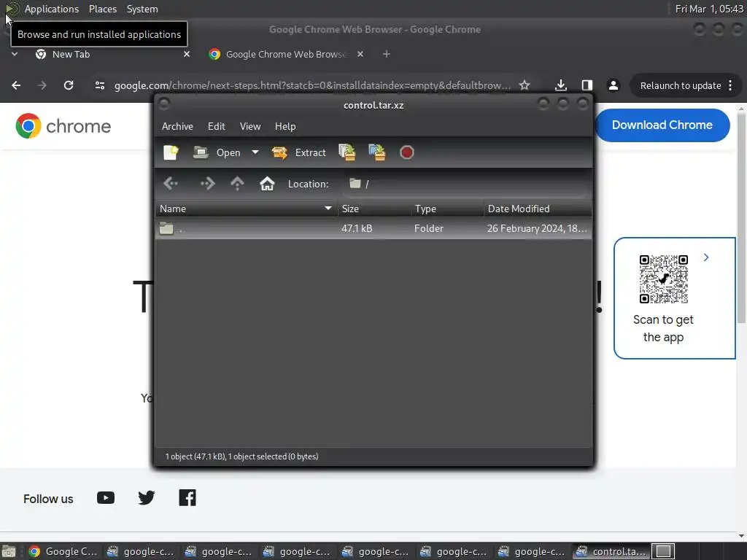Show desktop icon in bottom panel
This screenshot has width=747, height=560.
[9, 551]
